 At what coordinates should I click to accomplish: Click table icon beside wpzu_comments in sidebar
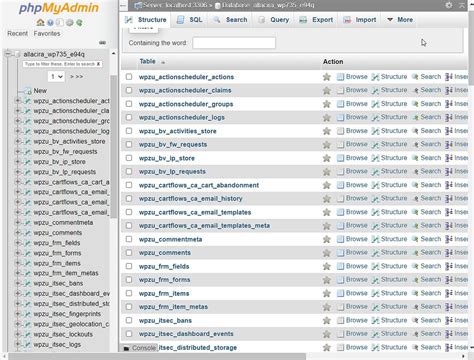[x=28, y=233]
